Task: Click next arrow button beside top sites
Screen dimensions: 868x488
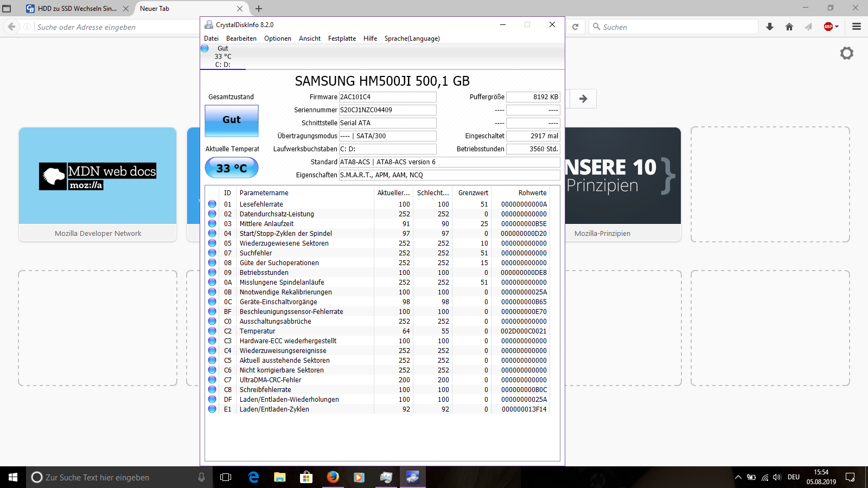Action: click(x=583, y=99)
